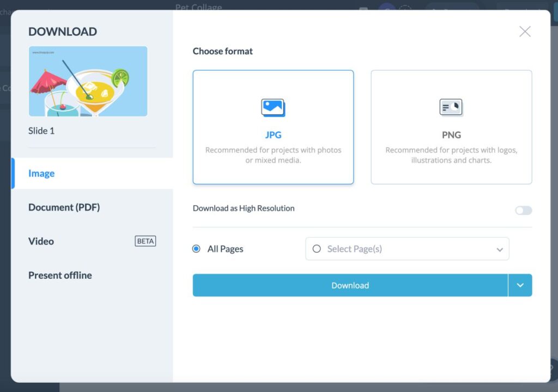Open the Document (PDF) tab
Viewport: 558px width, 392px height.
tap(64, 207)
